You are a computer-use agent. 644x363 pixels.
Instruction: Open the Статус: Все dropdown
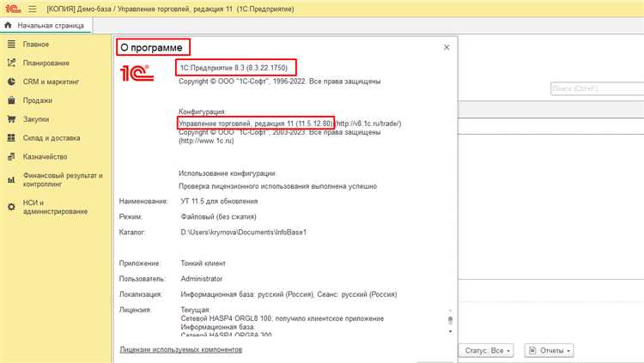tap(487, 351)
